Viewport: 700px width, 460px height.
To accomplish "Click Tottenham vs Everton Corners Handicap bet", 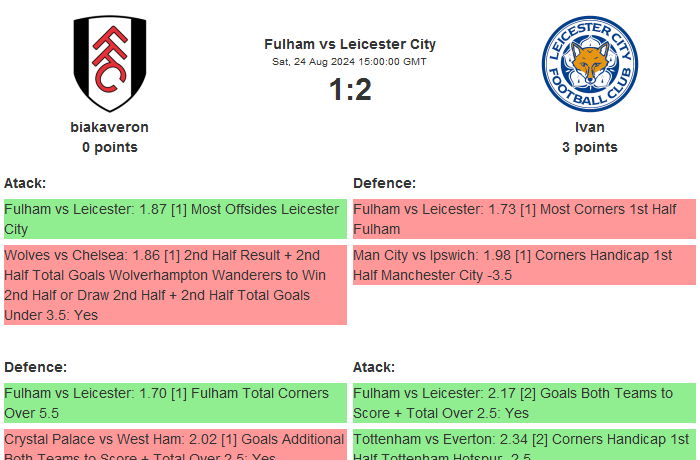I will [x=524, y=446].
